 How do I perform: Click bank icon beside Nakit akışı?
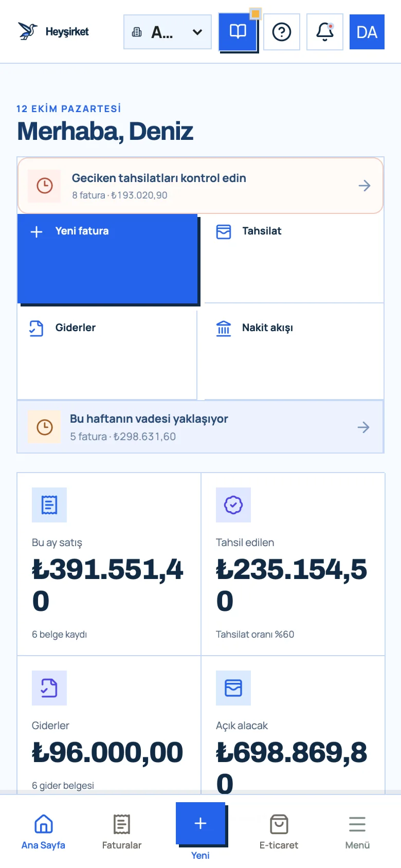[x=224, y=328]
